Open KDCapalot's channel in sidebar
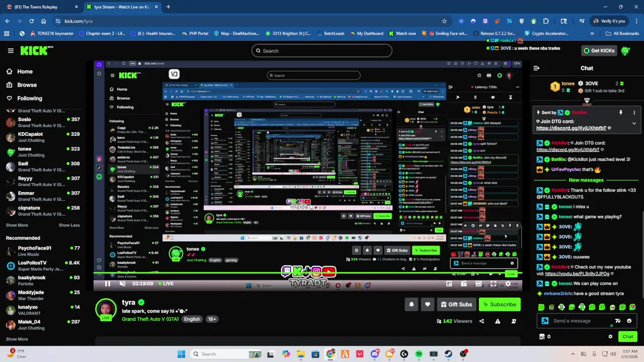 (43, 137)
